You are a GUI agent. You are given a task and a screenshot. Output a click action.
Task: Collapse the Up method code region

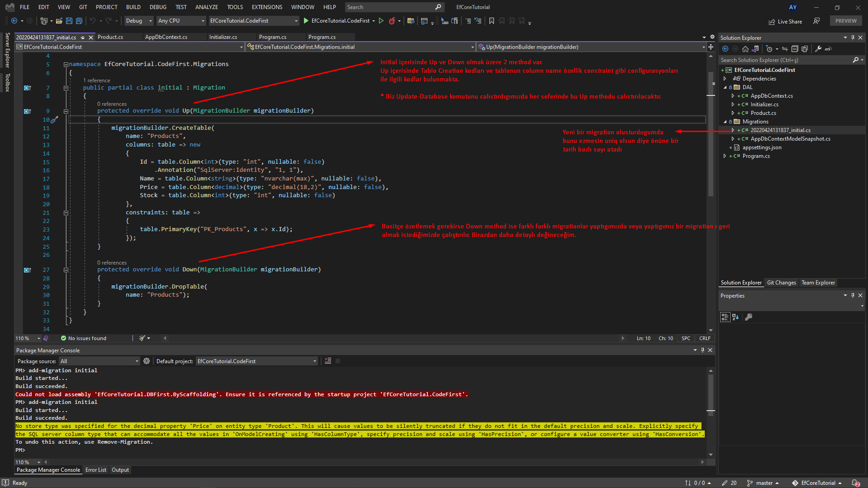[x=66, y=111]
